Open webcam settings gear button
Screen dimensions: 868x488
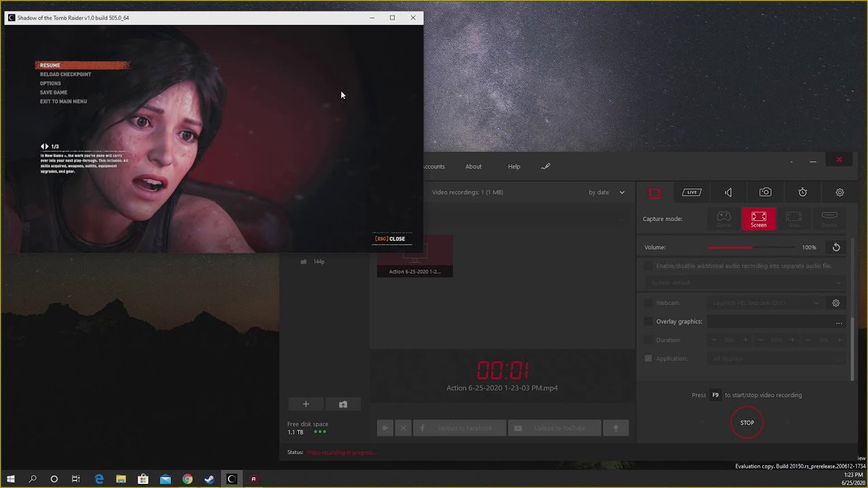836,303
